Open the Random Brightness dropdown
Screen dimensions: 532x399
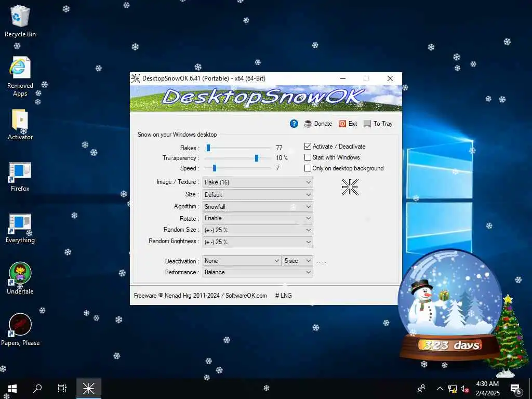pos(258,242)
